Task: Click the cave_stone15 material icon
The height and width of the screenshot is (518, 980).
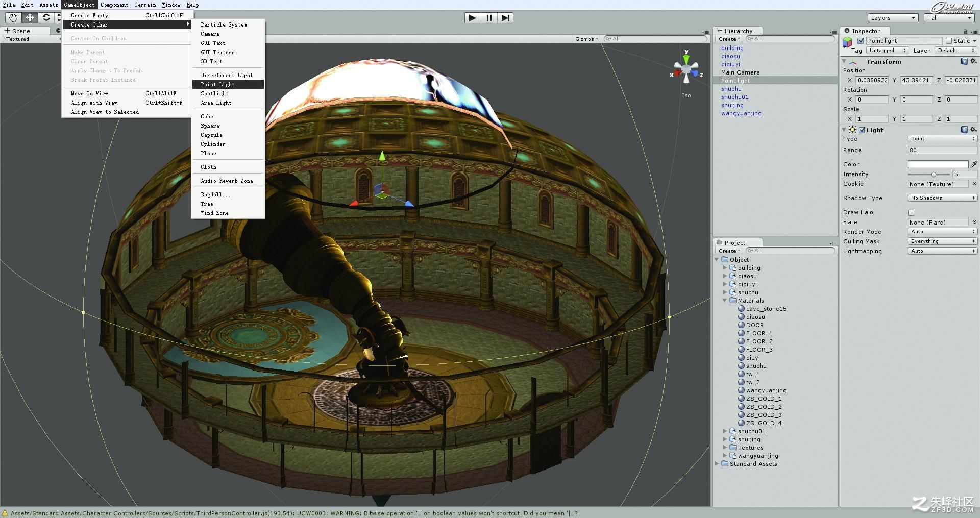Action: tap(741, 309)
